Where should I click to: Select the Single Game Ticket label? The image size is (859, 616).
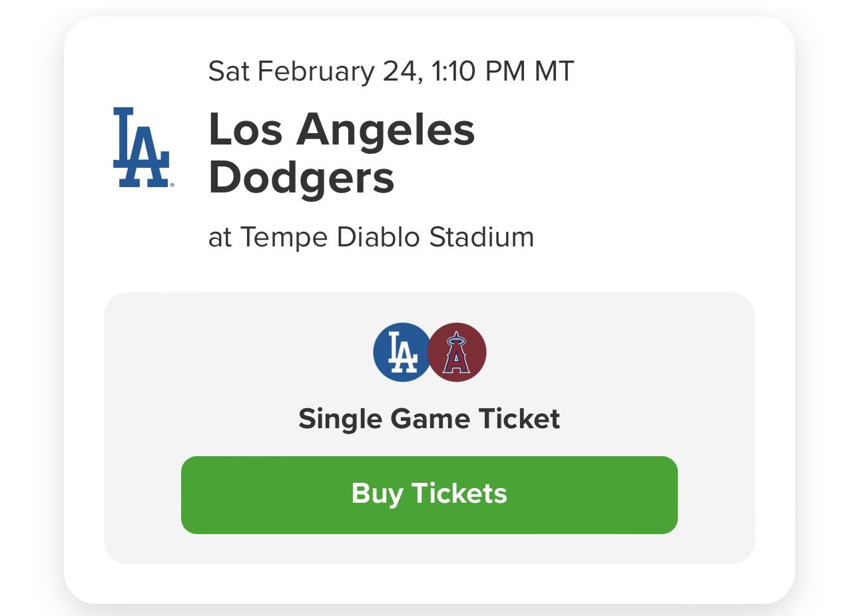click(429, 419)
